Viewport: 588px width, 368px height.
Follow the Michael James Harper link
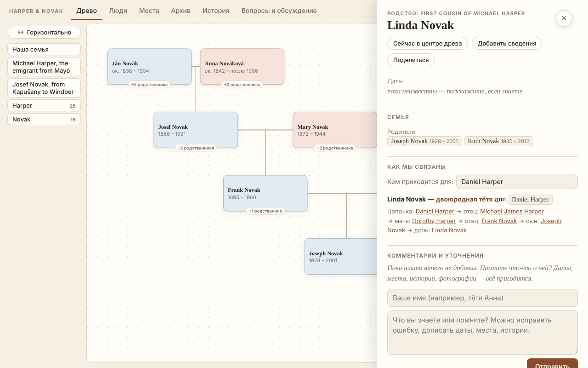512,212
